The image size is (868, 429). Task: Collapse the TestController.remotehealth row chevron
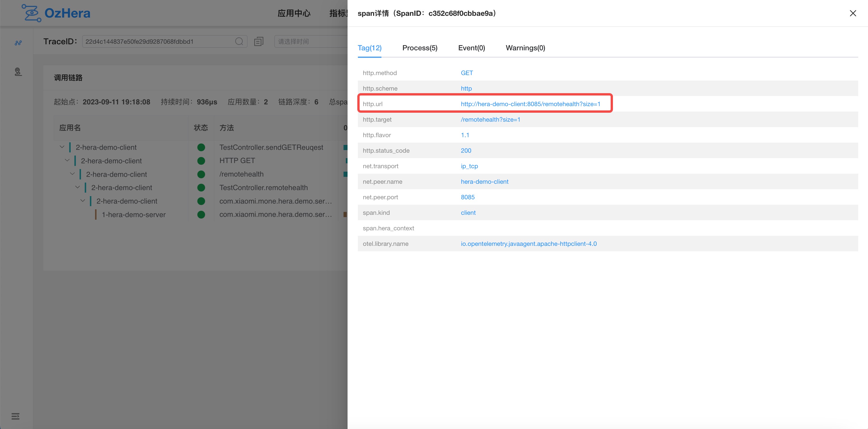(78, 187)
